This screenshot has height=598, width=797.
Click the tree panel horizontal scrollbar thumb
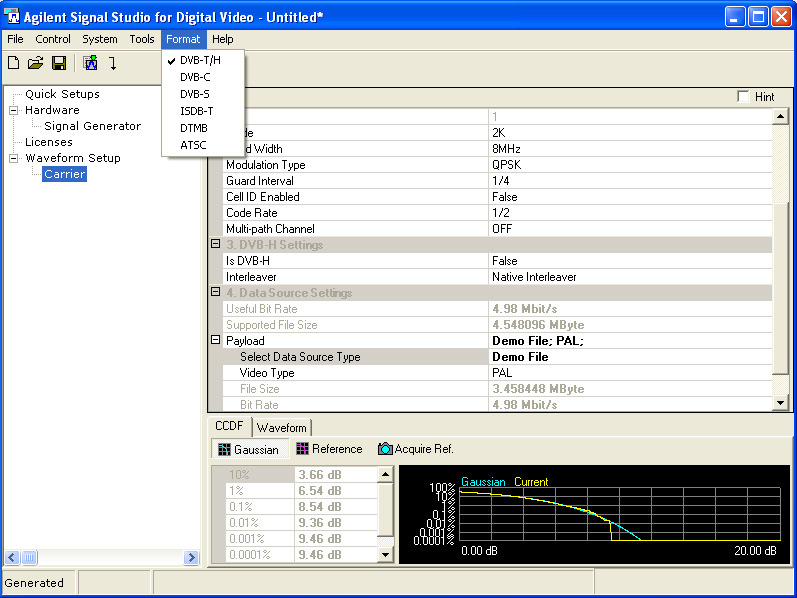tap(29, 558)
